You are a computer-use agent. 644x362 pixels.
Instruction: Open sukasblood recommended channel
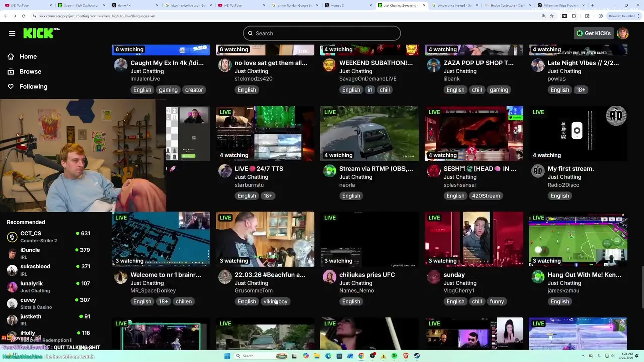tap(48, 270)
